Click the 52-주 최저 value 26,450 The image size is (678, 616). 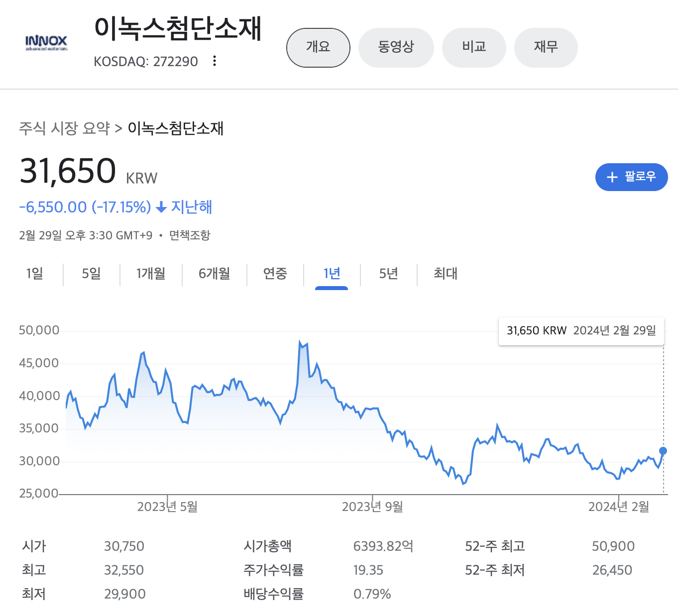[612, 570]
